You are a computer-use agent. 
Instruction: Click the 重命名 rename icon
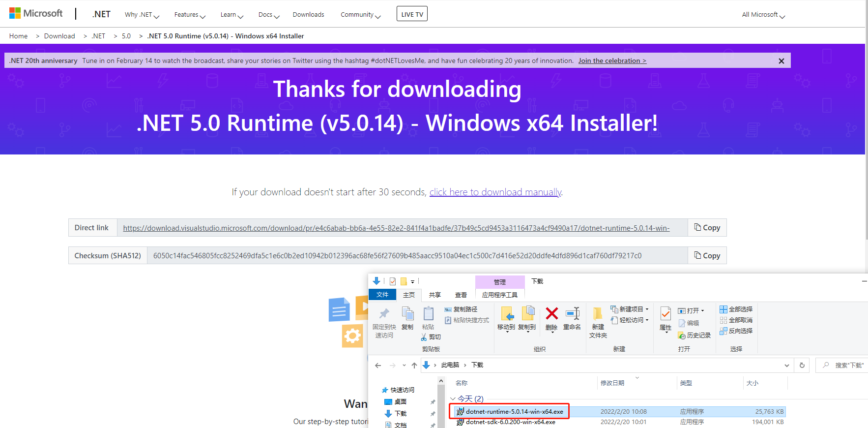pos(572,318)
